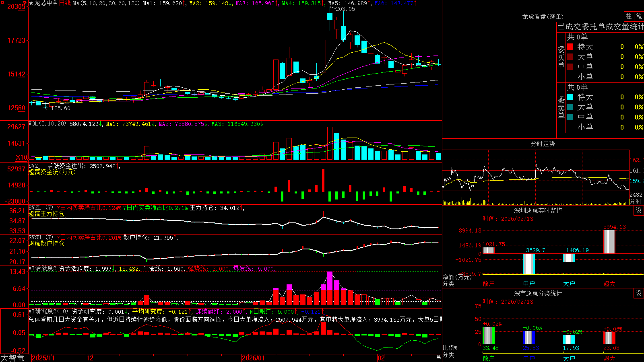Screen dimensions: 644x362
Task: Click the 深市超赢分类统计 panel title
Action: 538,293
